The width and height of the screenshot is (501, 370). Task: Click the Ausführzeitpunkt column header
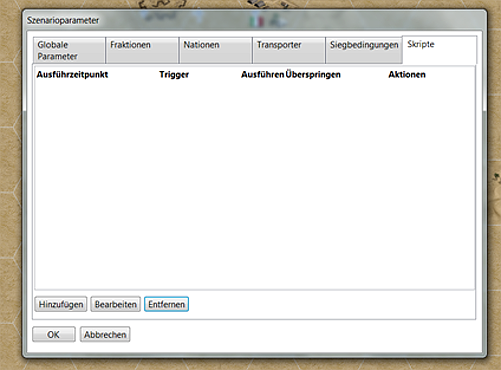[x=72, y=74]
